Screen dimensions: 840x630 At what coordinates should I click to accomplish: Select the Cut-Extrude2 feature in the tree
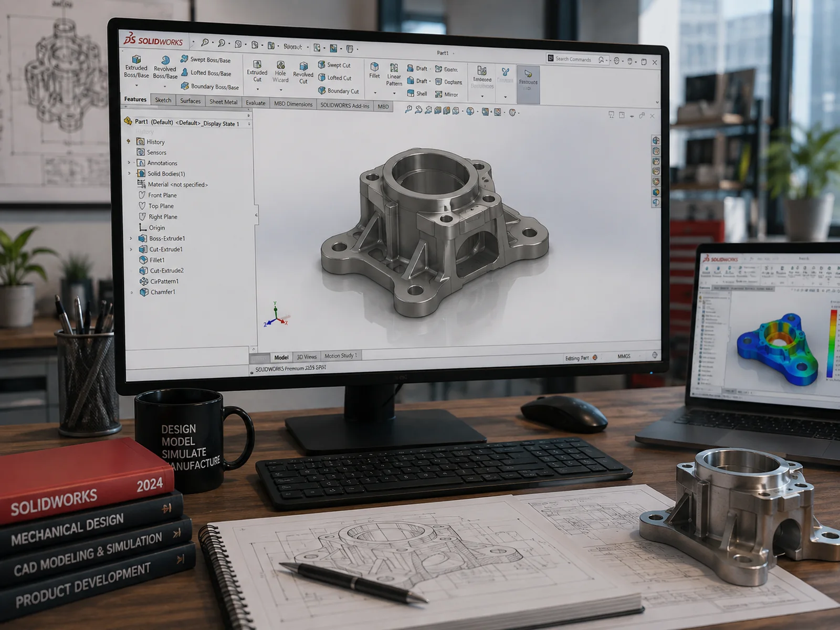161,270
